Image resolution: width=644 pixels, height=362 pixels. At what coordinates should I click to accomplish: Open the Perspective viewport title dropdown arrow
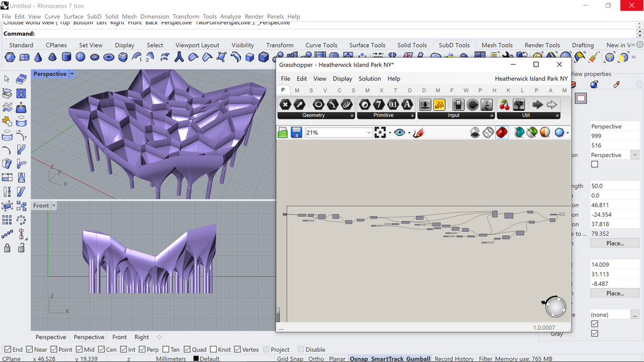point(72,74)
